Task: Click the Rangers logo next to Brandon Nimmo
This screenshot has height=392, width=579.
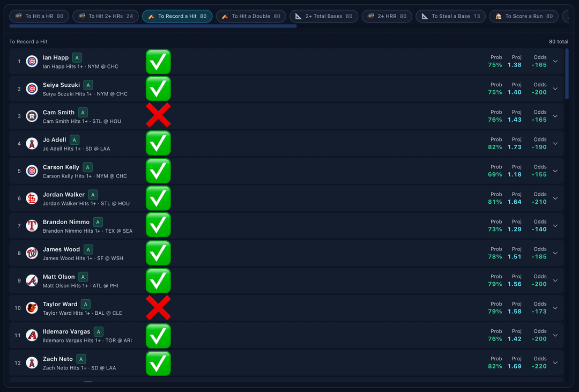Action: click(x=32, y=226)
